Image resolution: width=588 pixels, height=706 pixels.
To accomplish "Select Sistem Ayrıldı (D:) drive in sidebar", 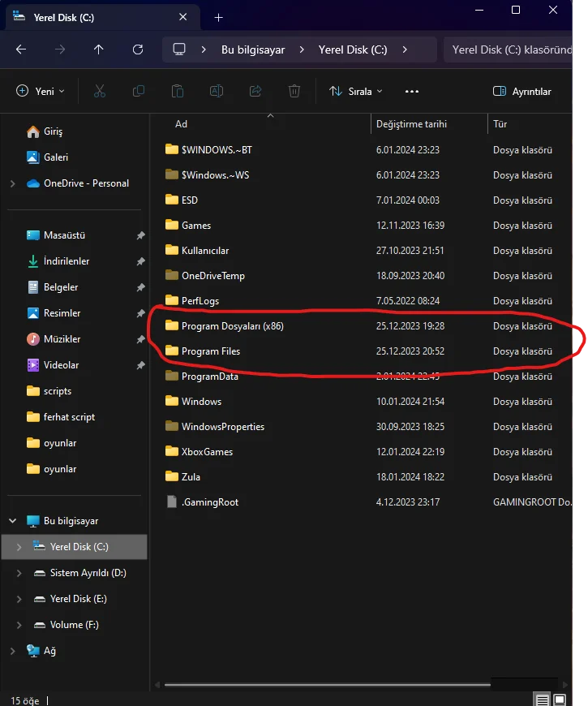I will tap(80, 573).
